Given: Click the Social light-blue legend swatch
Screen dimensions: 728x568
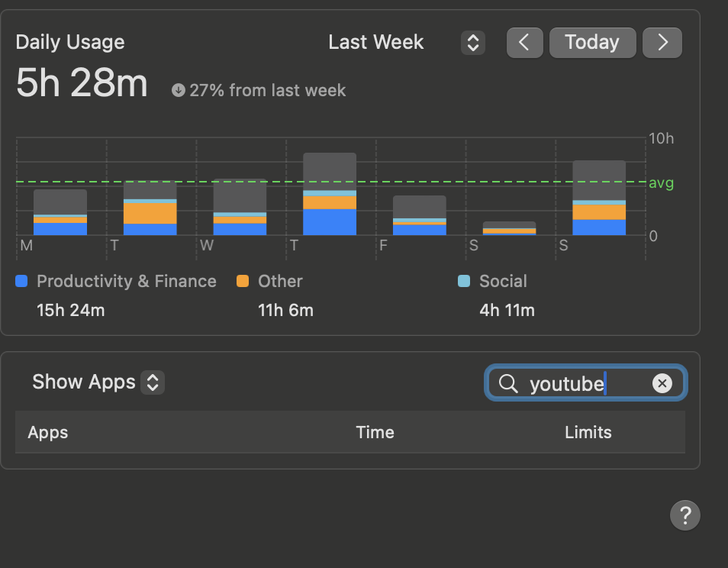Looking at the screenshot, I should point(464,281).
